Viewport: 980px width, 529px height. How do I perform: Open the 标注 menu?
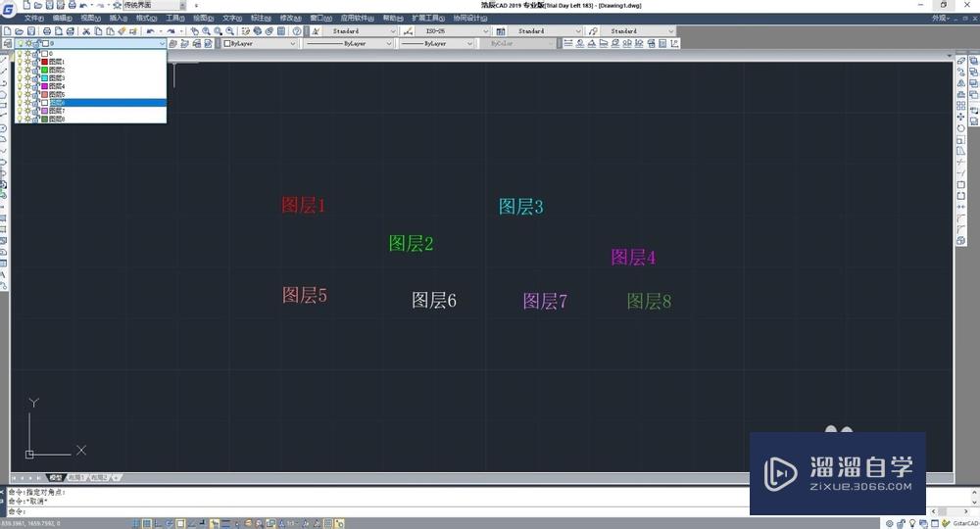pos(261,18)
